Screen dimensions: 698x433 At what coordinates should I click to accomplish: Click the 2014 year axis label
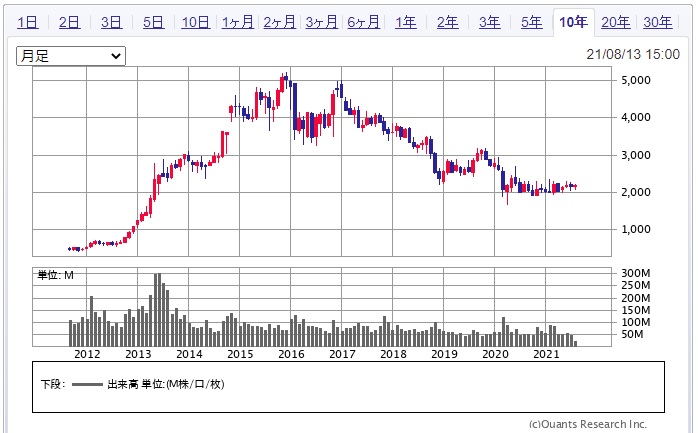click(189, 354)
